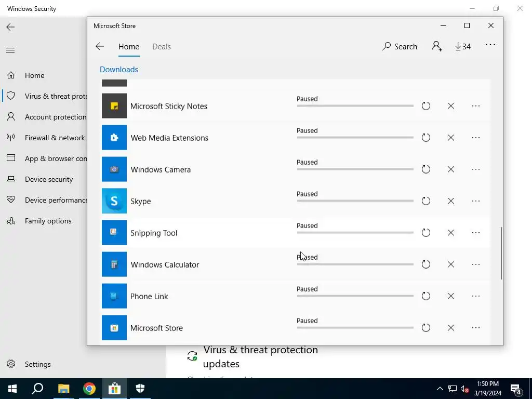This screenshot has width=532, height=399.
Task: Open the Store See more menu
Action: [x=490, y=45]
